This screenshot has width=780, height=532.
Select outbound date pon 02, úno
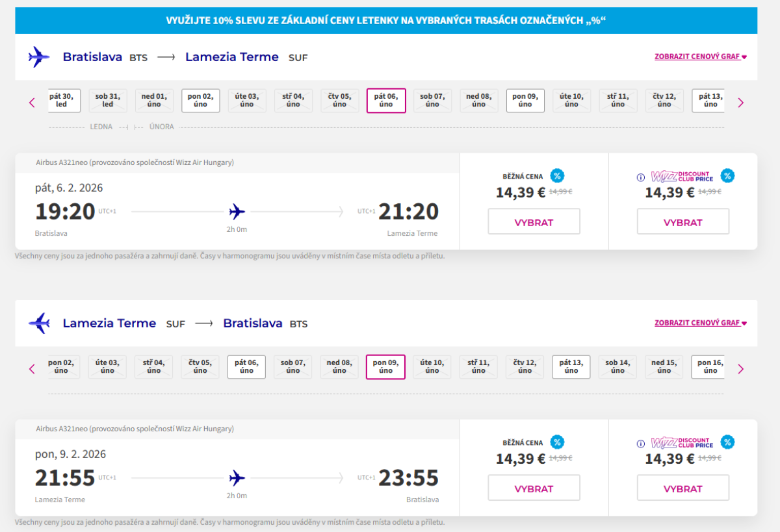point(200,100)
